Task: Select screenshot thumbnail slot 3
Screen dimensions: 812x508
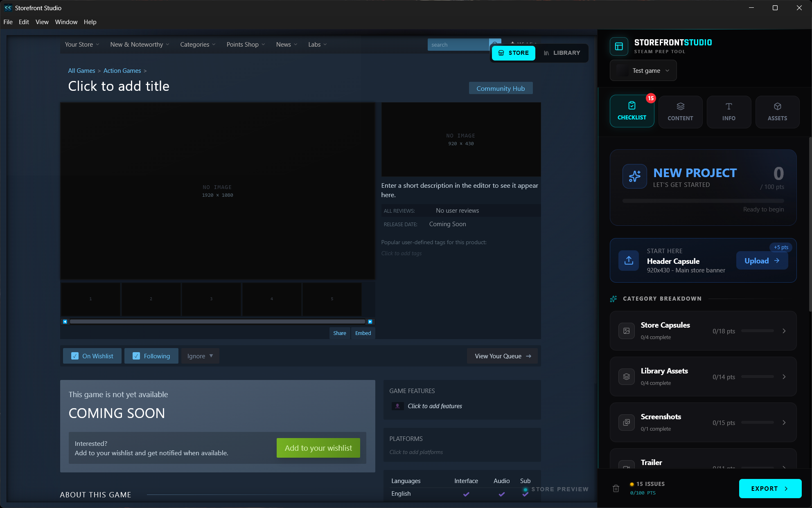Action: coord(211,299)
